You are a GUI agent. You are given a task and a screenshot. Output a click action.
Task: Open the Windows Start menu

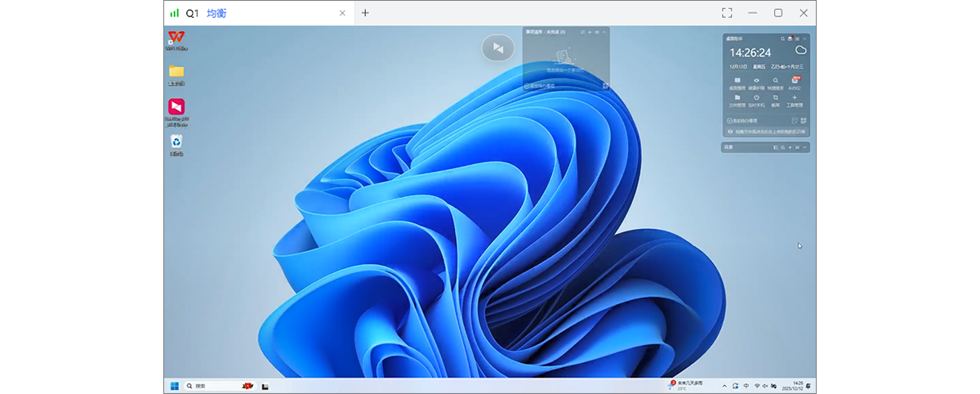click(x=174, y=385)
